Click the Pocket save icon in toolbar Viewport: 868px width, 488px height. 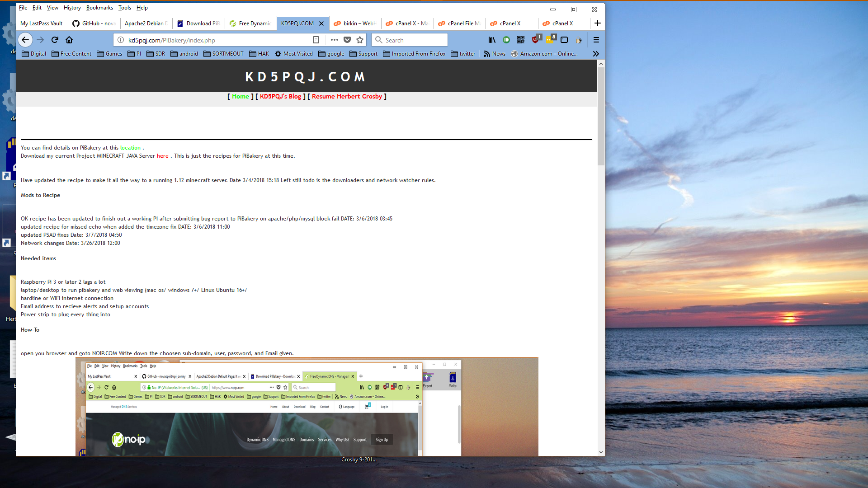(x=347, y=40)
